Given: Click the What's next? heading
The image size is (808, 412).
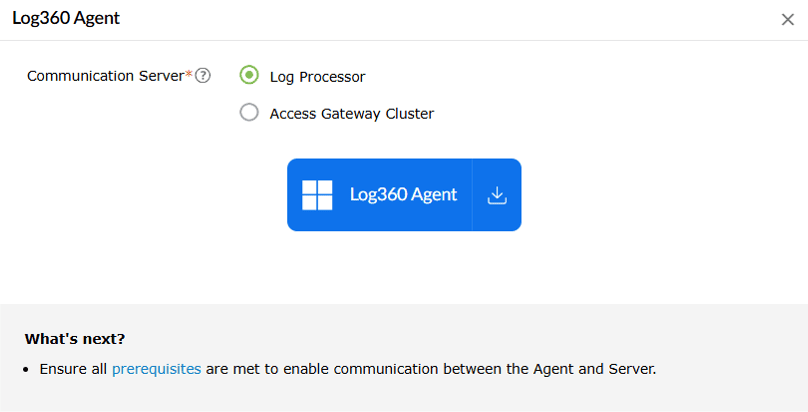Looking at the screenshot, I should (x=75, y=339).
